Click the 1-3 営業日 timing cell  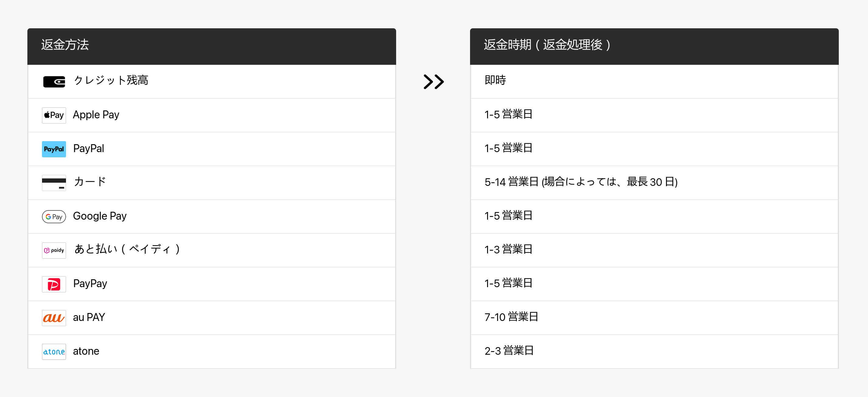tap(508, 249)
